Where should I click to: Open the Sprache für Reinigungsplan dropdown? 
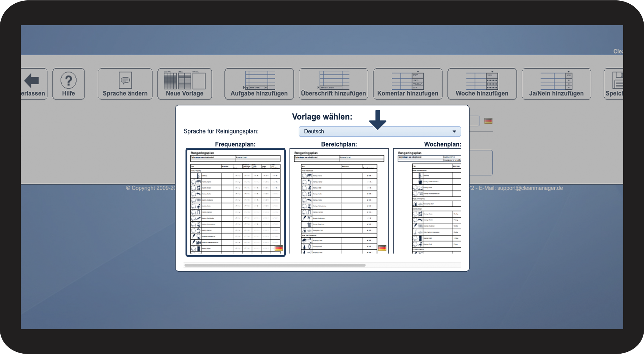380,131
